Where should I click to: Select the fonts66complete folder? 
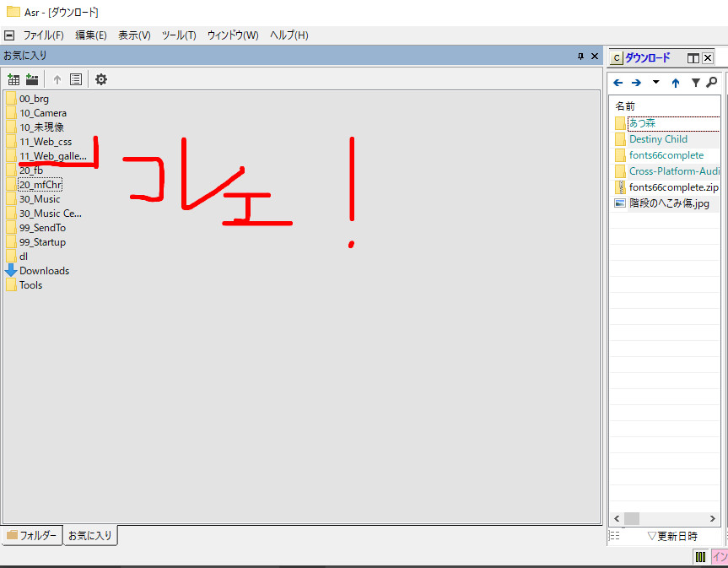[x=666, y=155]
